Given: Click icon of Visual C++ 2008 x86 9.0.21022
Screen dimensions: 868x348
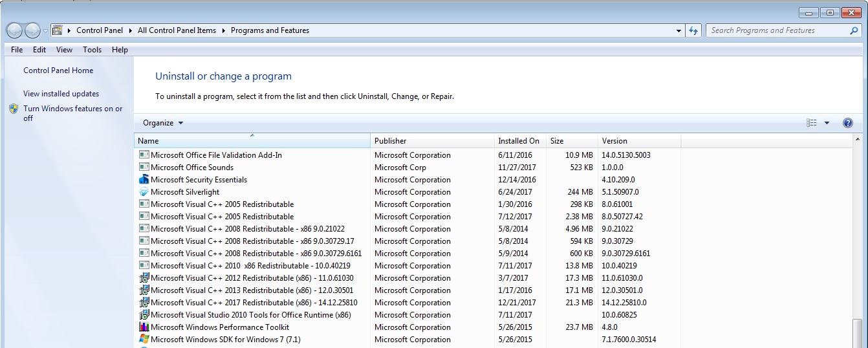Looking at the screenshot, I should pos(144,229).
